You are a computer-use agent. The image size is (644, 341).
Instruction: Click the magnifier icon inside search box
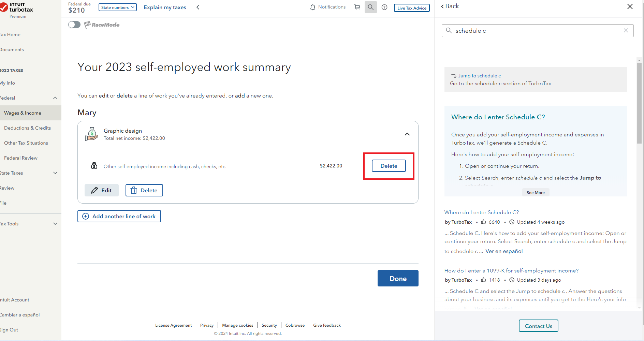coord(449,30)
